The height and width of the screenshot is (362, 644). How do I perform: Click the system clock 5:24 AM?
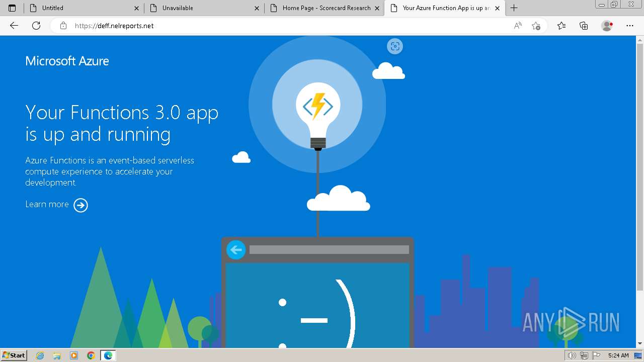pos(618,355)
